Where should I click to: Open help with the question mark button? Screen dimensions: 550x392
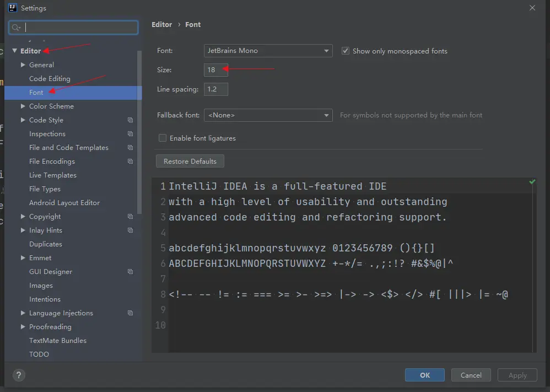click(x=19, y=375)
